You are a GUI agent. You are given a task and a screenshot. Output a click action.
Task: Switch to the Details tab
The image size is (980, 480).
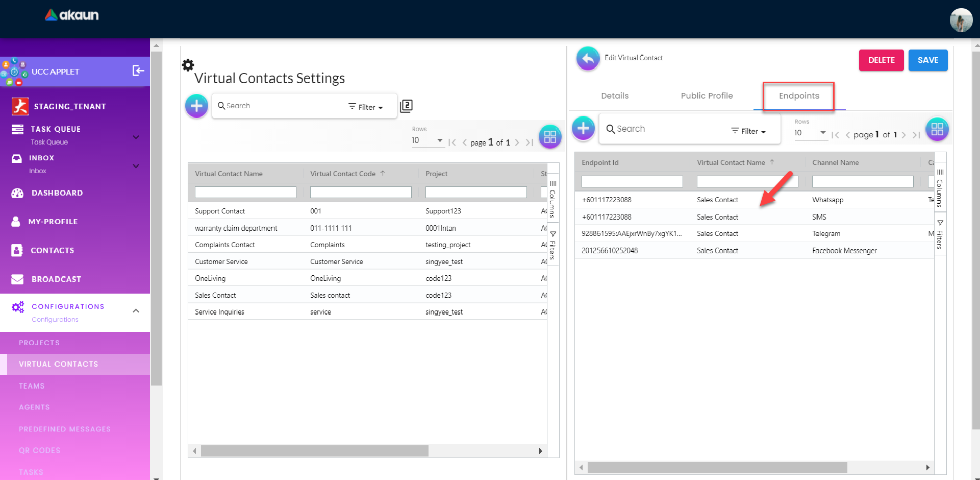coord(615,95)
